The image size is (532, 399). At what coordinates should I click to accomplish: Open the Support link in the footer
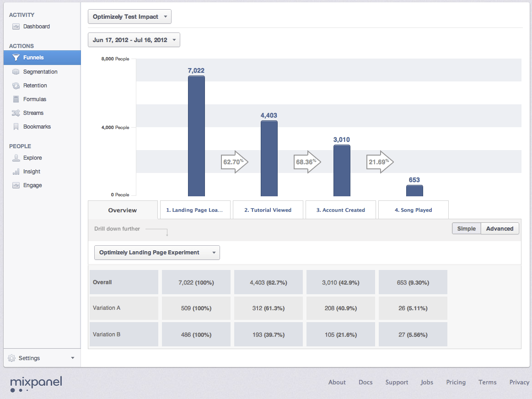(397, 382)
